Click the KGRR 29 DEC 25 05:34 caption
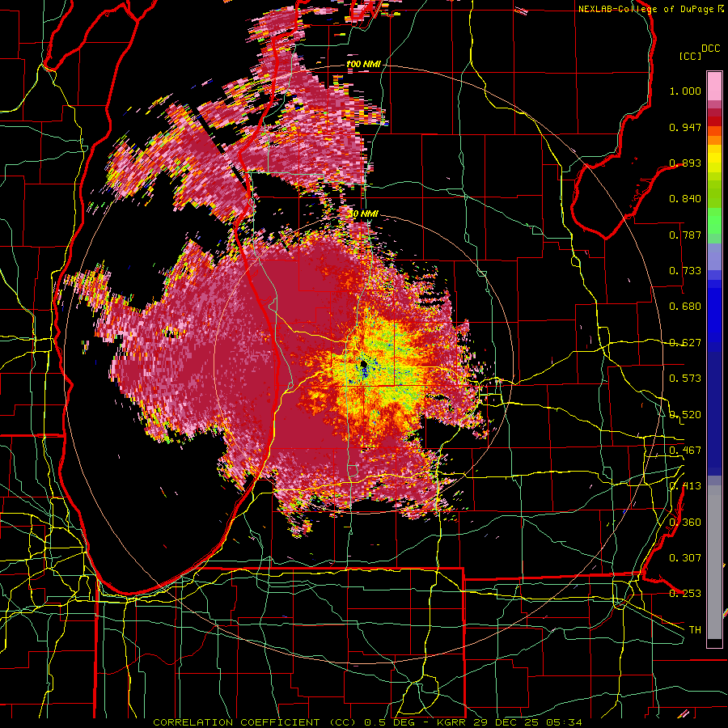The height and width of the screenshot is (728, 728). pyautogui.click(x=509, y=722)
